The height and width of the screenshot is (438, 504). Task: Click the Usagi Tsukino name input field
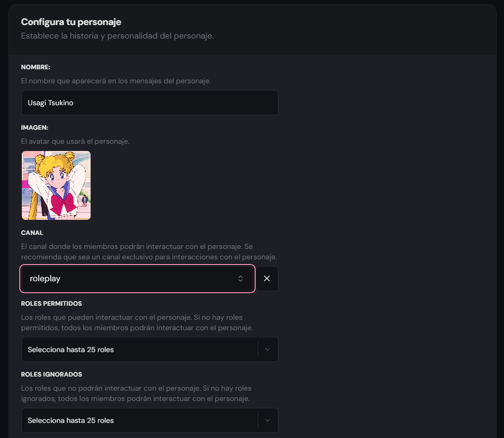tap(150, 103)
